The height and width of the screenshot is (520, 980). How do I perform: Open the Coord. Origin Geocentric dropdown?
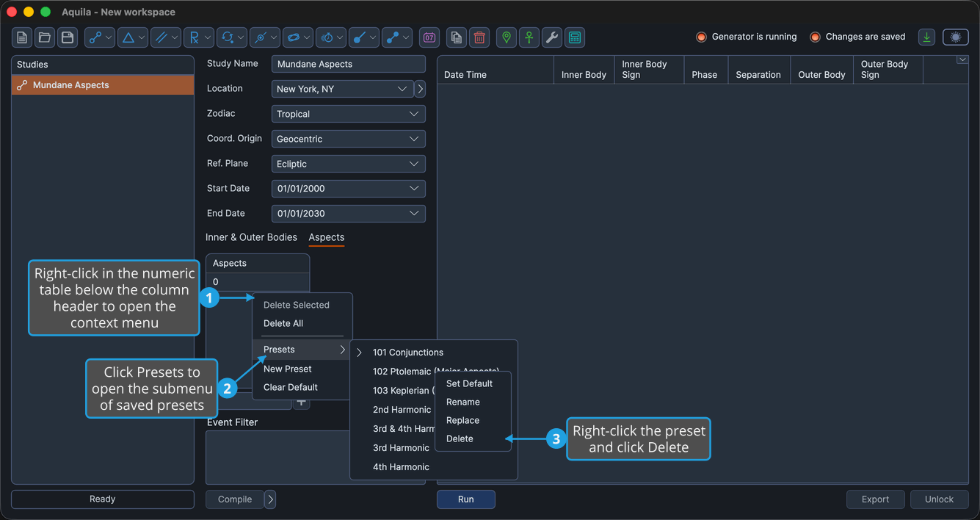click(x=349, y=139)
